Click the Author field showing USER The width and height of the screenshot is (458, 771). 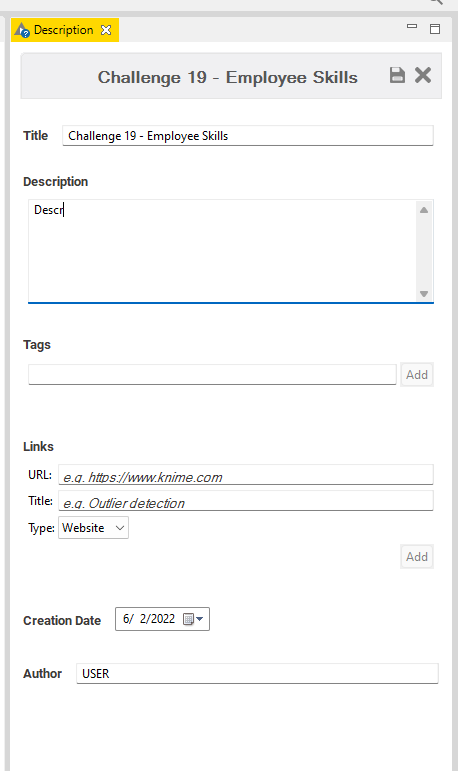[x=257, y=674]
